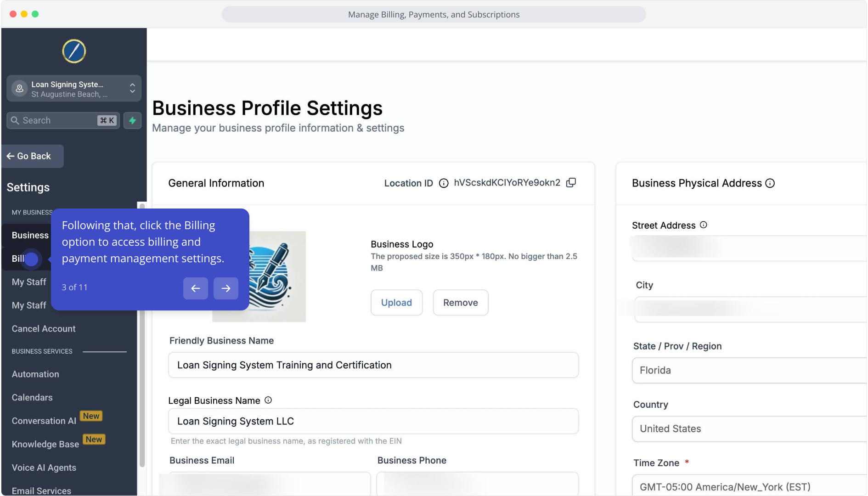The height and width of the screenshot is (496, 868).
Task: Click the Location ID value hVScskdKCIYoRYe9okn2
Action: point(507,183)
